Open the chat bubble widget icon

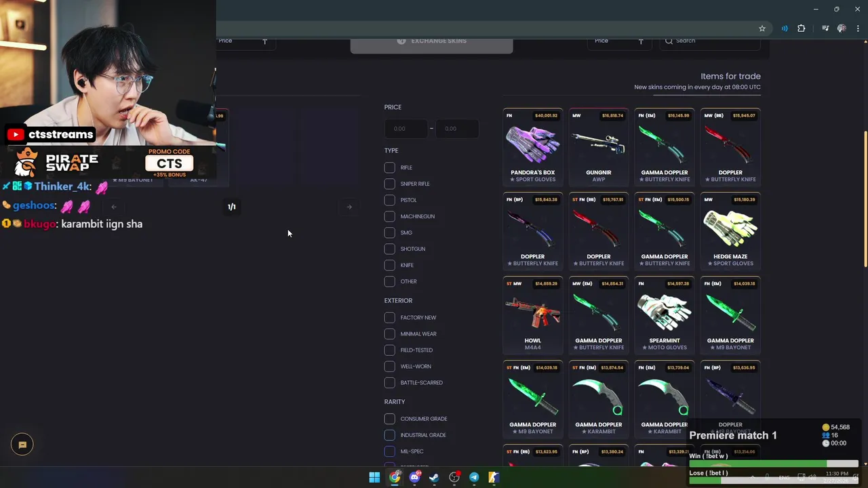click(22, 445)
